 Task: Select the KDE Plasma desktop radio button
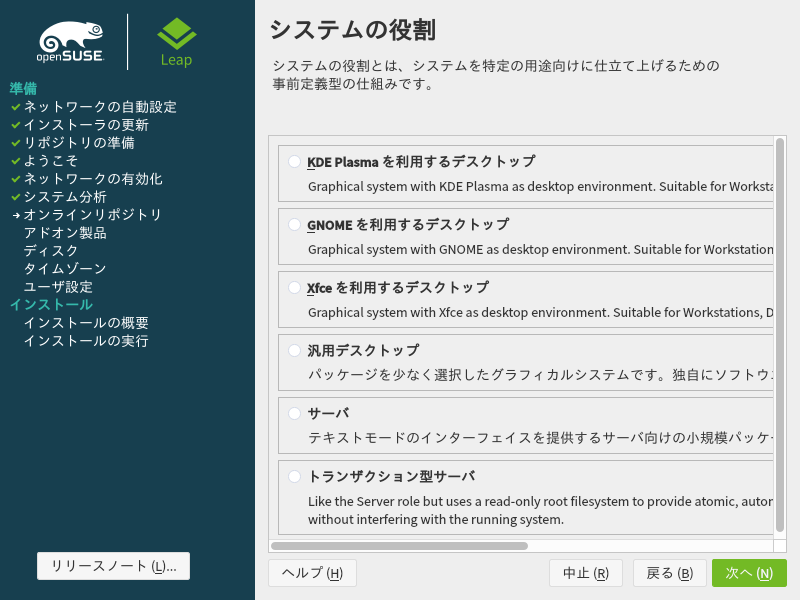(294, 162)
